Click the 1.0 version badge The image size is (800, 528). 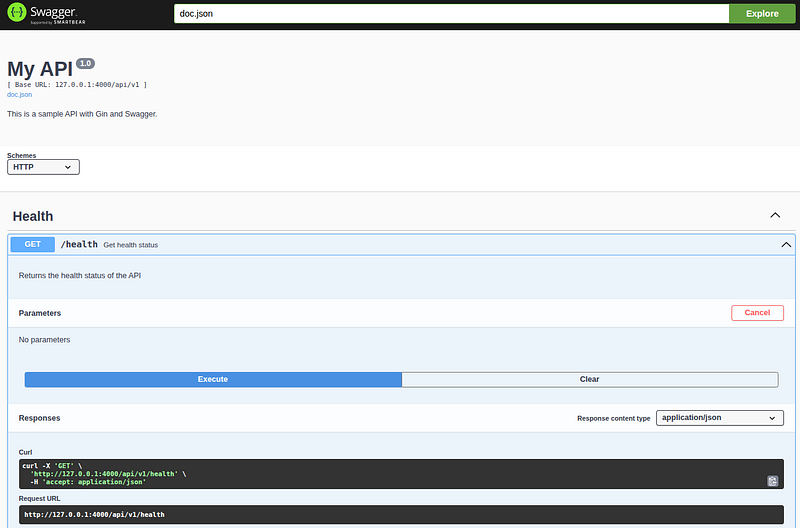pos(85,63)
